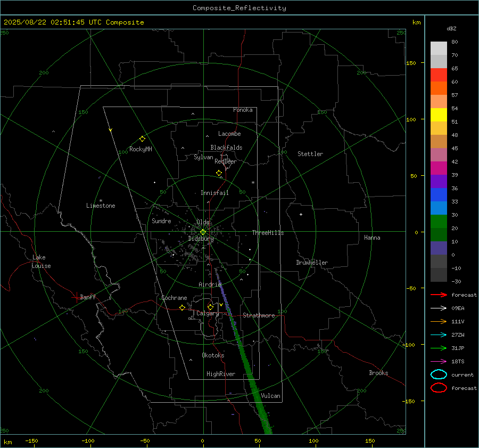This screenshot has width=479, height=448.
Task: Click the Stettler town label
Action: coord(310,154)
